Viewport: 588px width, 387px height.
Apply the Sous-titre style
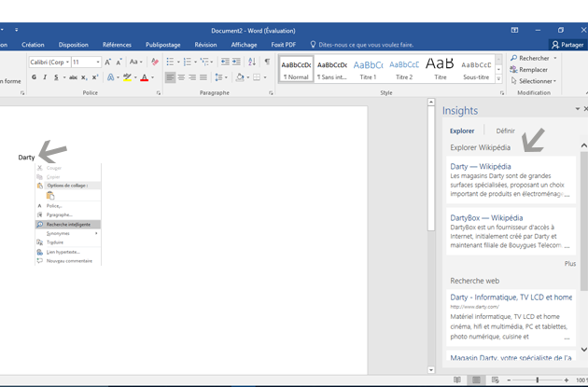click(x=476, y=69)
